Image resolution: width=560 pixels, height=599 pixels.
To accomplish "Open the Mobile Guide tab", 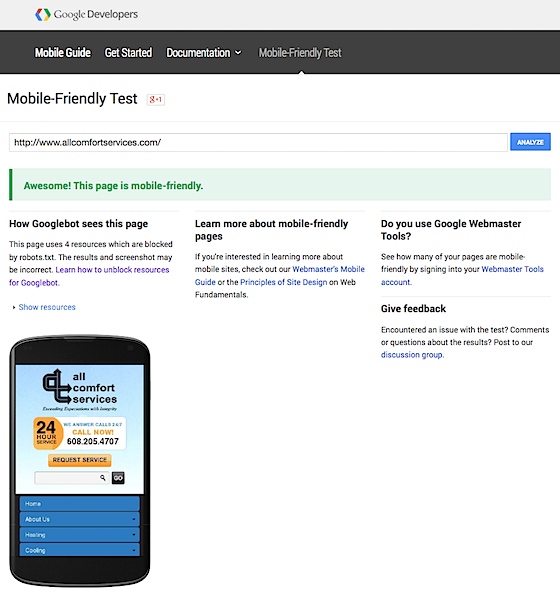I will click(x=63, y=52).
